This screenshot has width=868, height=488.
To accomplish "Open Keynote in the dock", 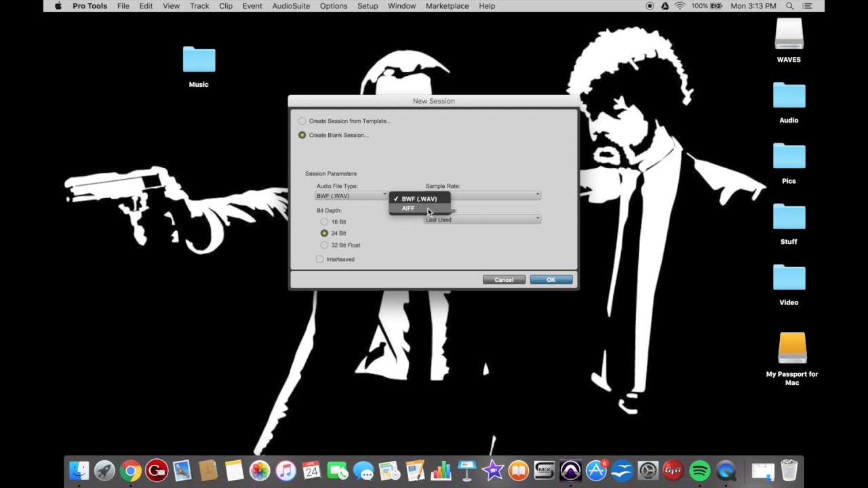I will point(467,470).
